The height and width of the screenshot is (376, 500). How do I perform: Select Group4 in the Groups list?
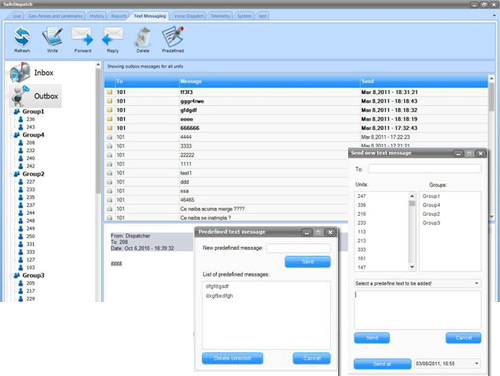pos(431,205)
